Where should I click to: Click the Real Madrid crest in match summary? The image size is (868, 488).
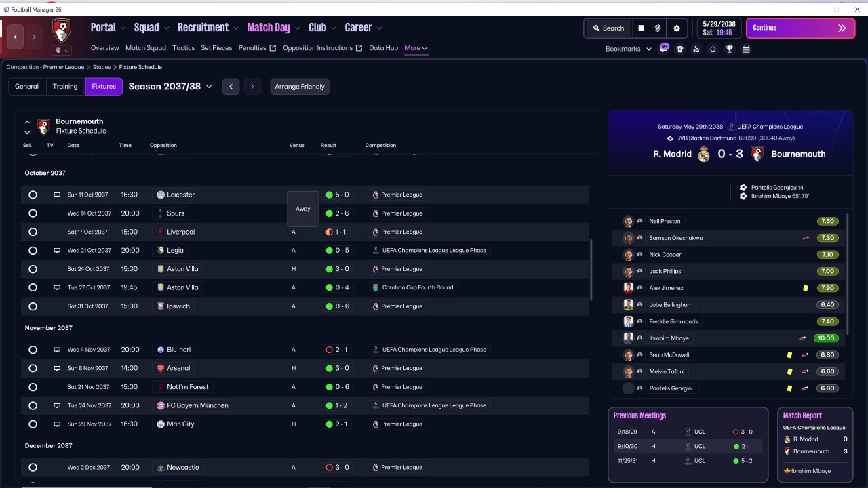pos(704,154)
